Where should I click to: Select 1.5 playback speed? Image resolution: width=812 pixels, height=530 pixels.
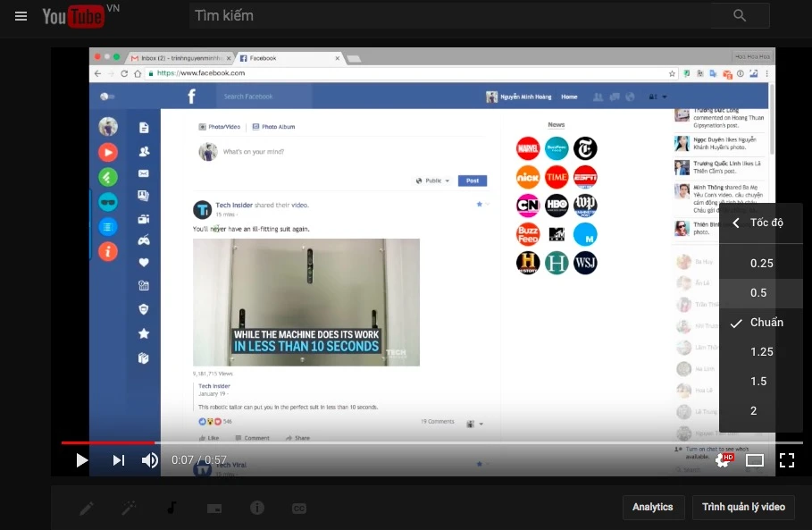click(x=758, y=381)
